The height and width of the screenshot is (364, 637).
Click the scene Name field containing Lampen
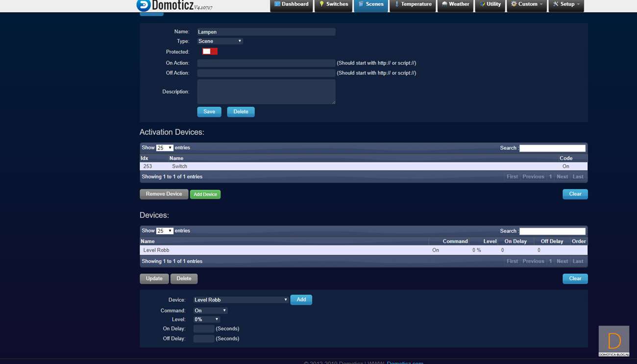[x=266, y=32]
